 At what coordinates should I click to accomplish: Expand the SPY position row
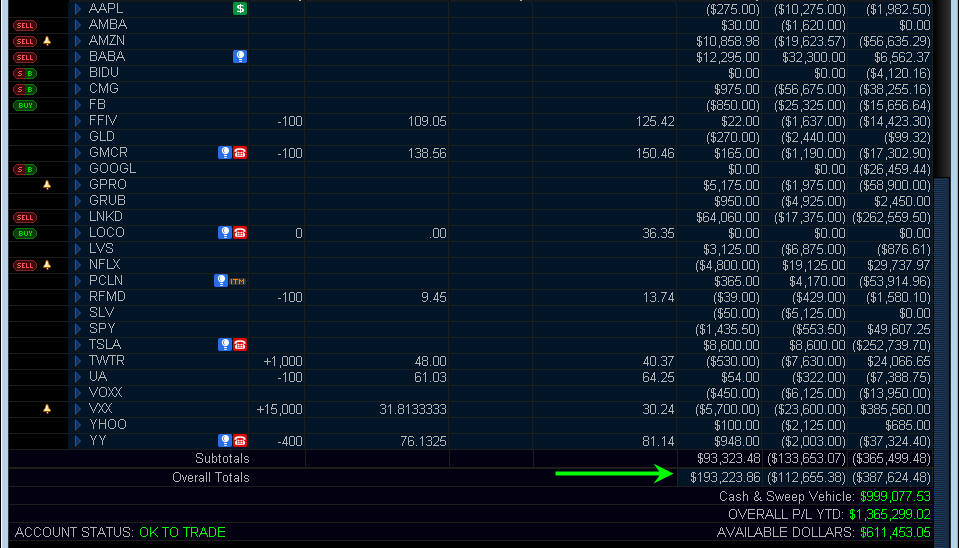78,329
